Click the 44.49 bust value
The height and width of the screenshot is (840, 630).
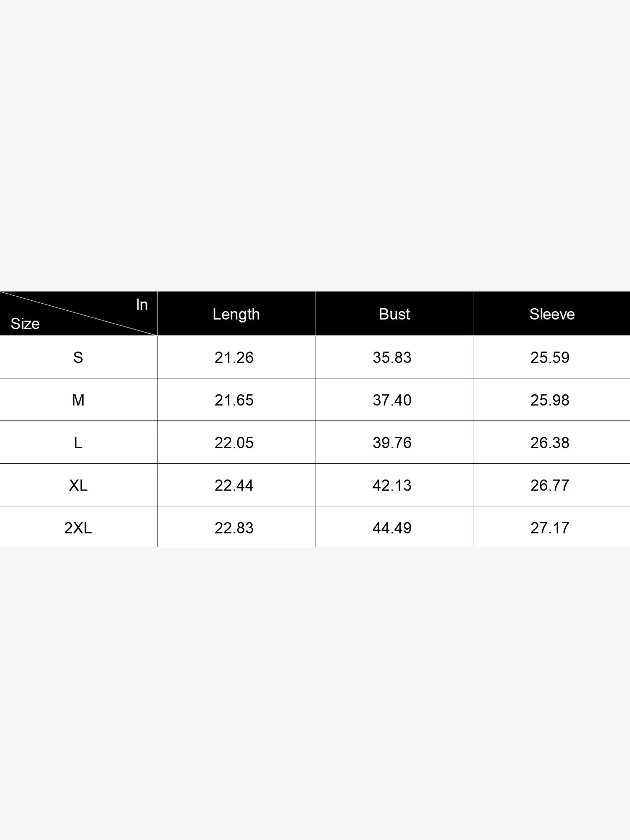click(x=392, y=528)
